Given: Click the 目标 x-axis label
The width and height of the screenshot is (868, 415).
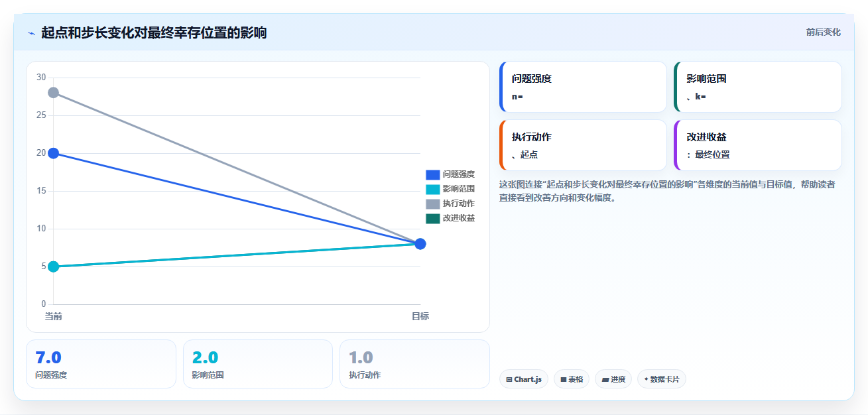Looking at the screenshot, I should (420, 316).
